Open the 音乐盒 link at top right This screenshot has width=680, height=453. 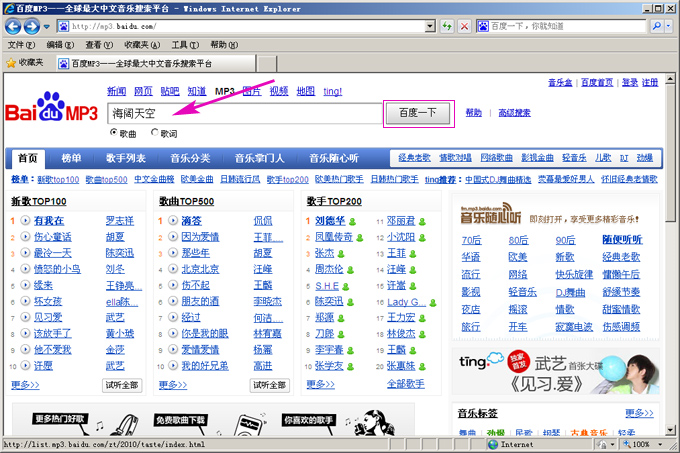tap(560, 82)
